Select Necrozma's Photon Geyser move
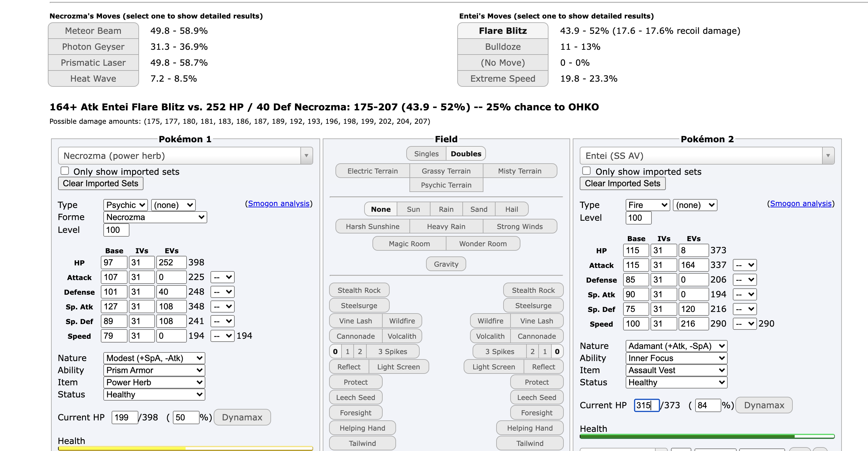The height and width of the screenshot is (451, 868). coord(93,47)
